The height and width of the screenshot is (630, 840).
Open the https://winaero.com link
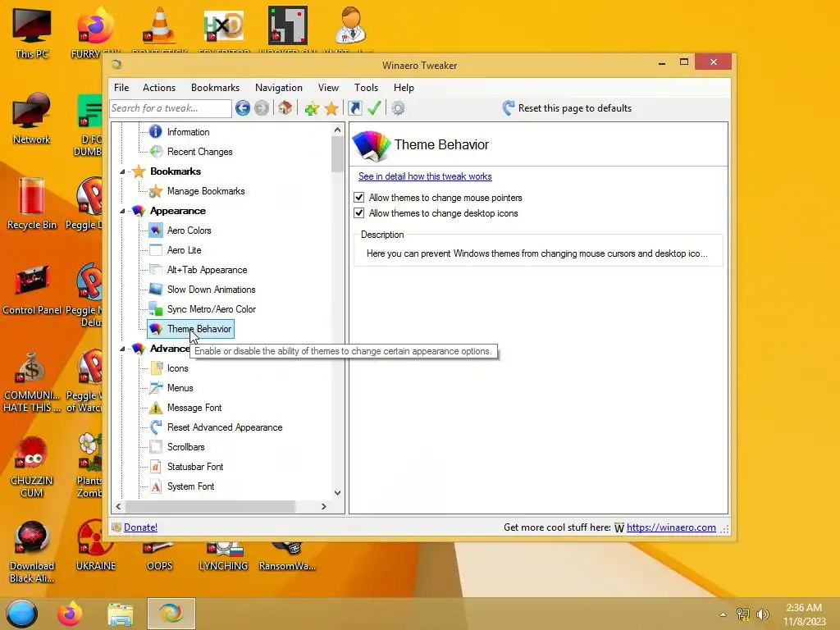click(x=671, y=527)
